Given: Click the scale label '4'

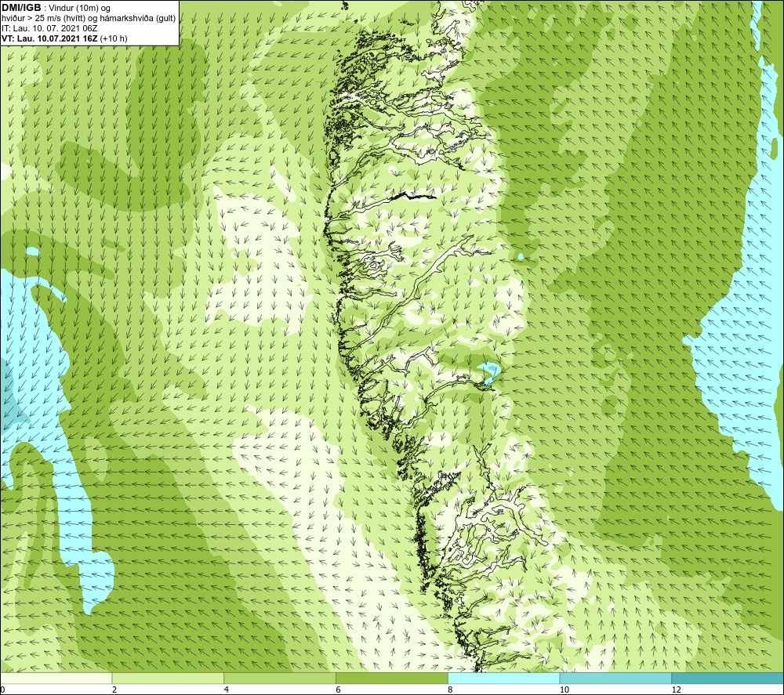Looking at the screenshot, I should click(x=227, y=690).
